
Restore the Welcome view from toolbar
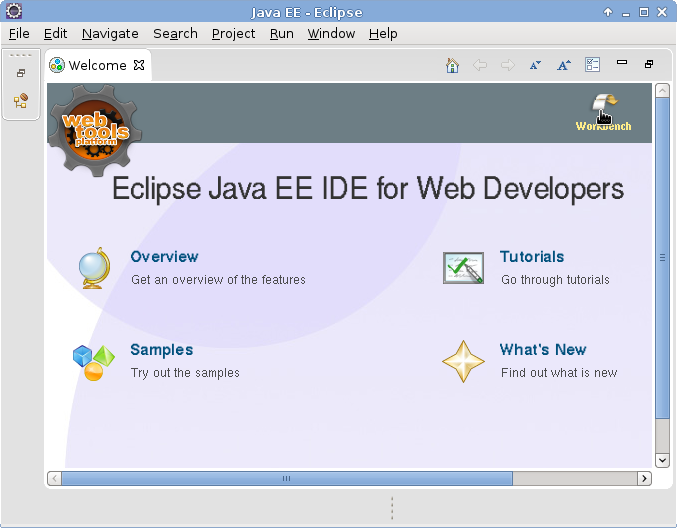649,64
